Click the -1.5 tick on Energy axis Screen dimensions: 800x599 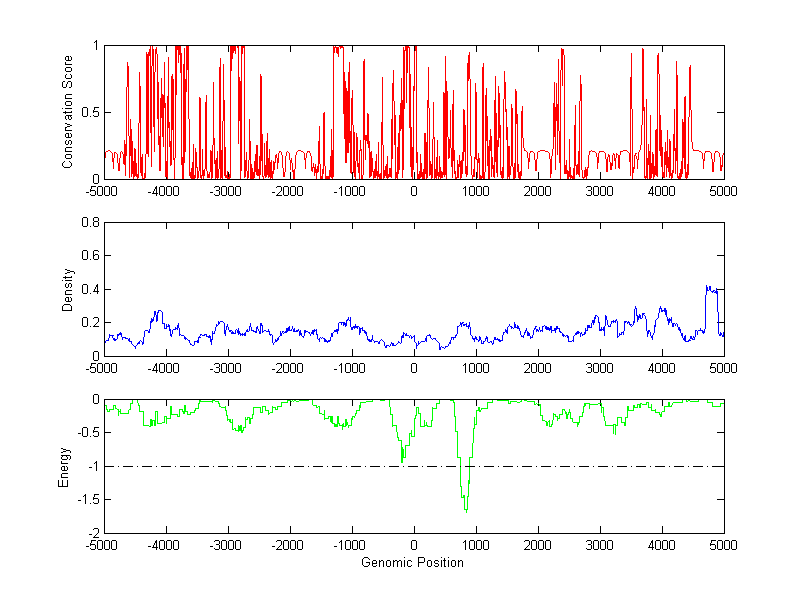89,500
